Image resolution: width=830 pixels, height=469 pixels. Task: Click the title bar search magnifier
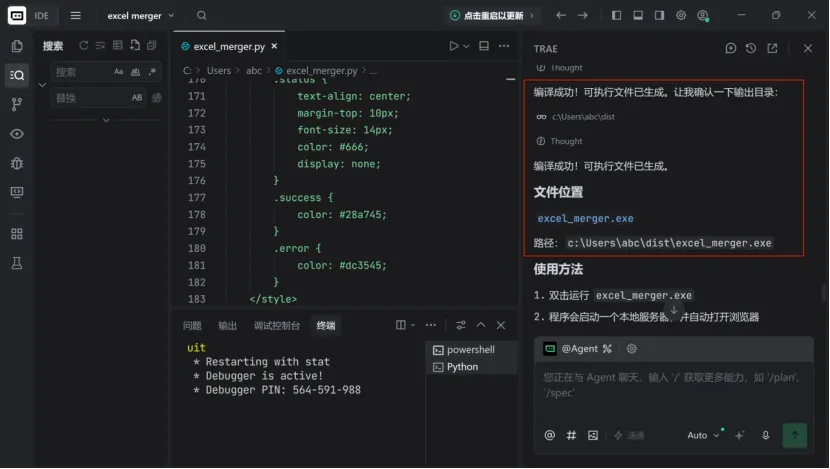tap(202, 15)
